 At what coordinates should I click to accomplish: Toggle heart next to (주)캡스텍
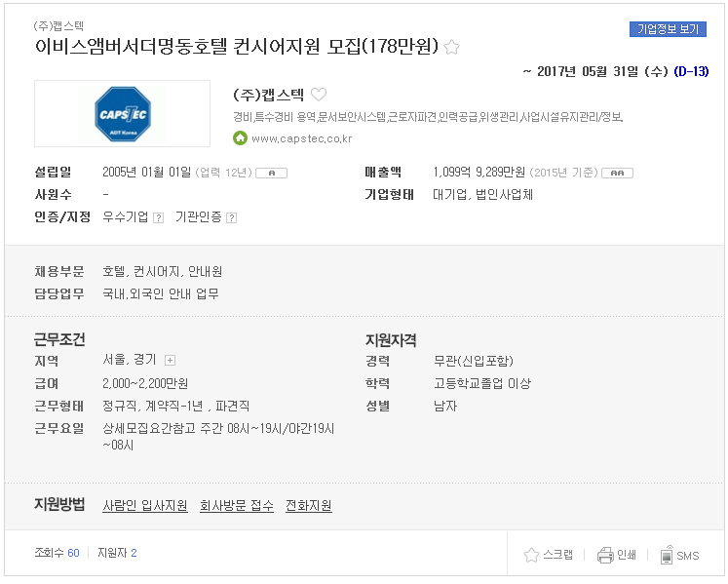pyautogui.click(x=319, y=95)
